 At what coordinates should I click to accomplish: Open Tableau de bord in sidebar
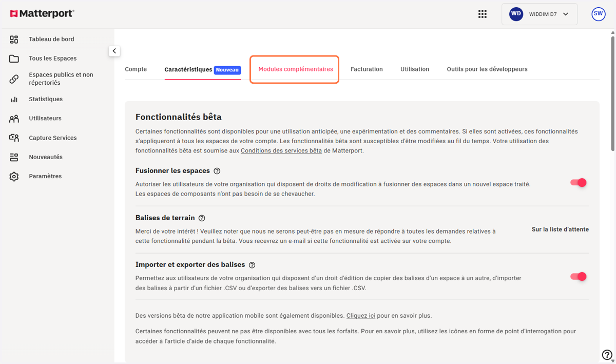coord(51,39)
